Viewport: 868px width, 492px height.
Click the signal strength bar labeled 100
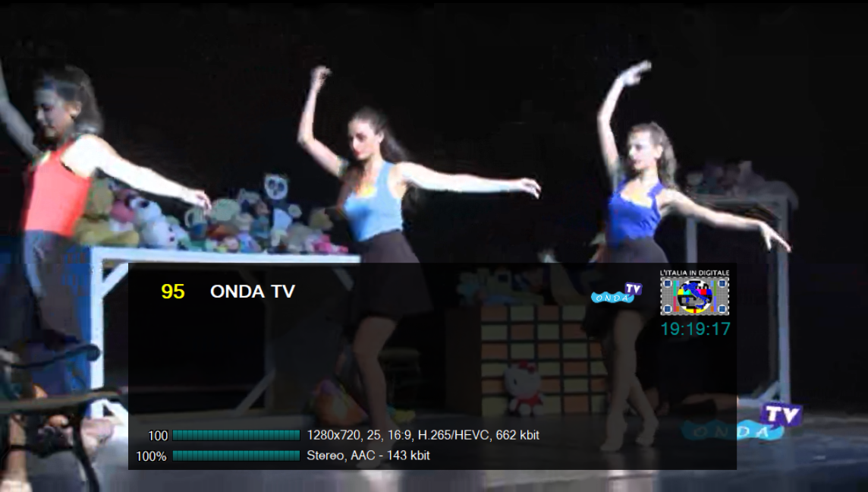236,435
